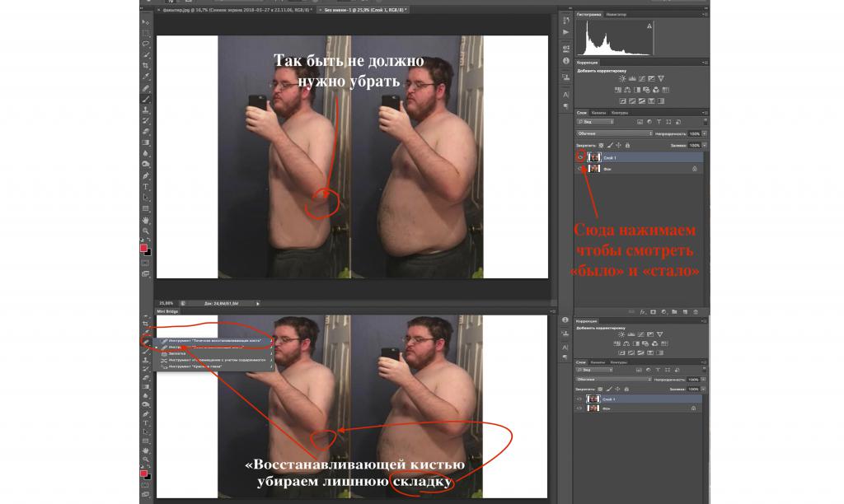The image size is (844, 504).
Task: Select the Move tool in upper toolbar
Action: click(146, 22)
